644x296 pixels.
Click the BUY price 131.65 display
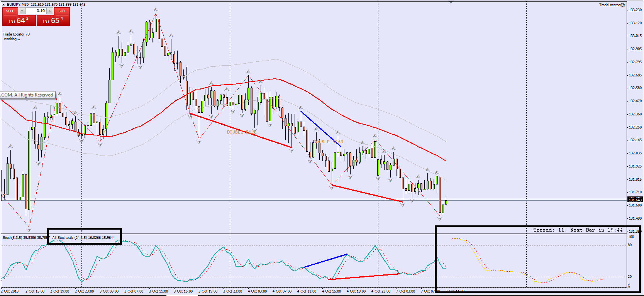point(53,20)
